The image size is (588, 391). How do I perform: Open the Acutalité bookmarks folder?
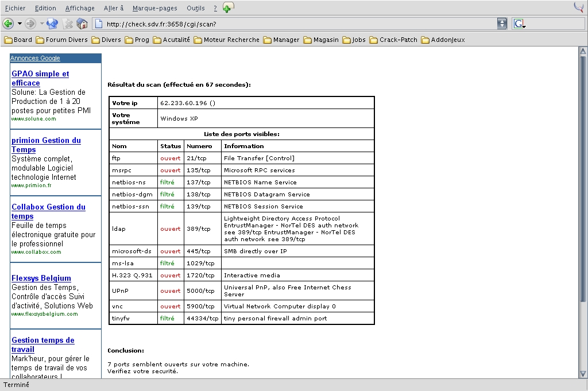coord(171,40)
